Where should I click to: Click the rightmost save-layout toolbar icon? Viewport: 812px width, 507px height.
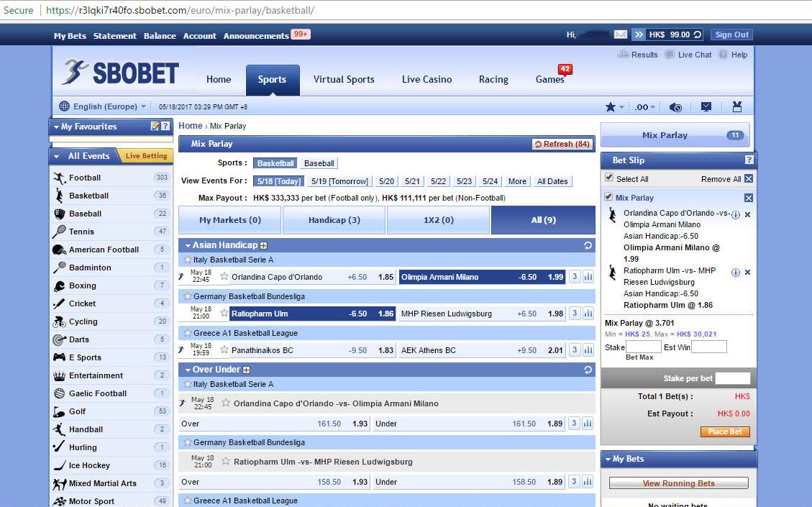[x=737, y=106]
